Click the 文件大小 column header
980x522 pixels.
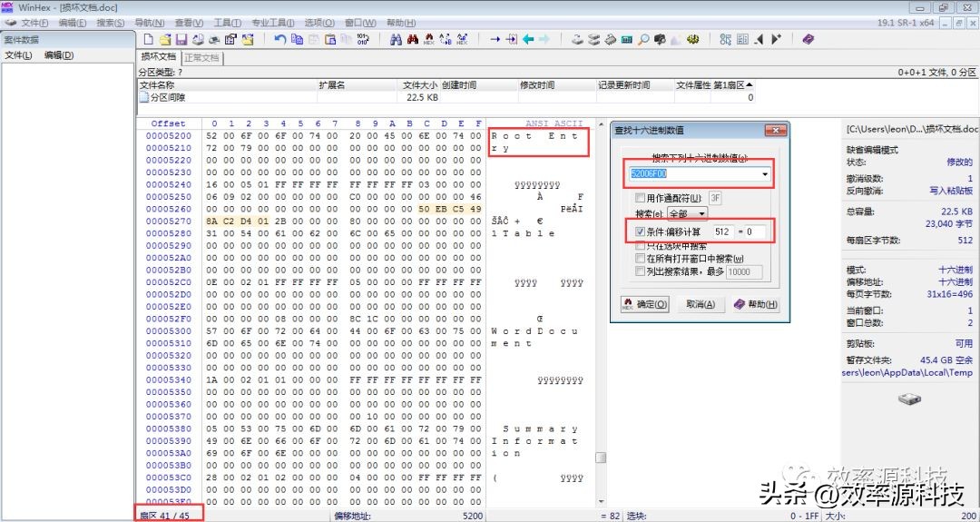pyautogui.click(x=418, y=85)
